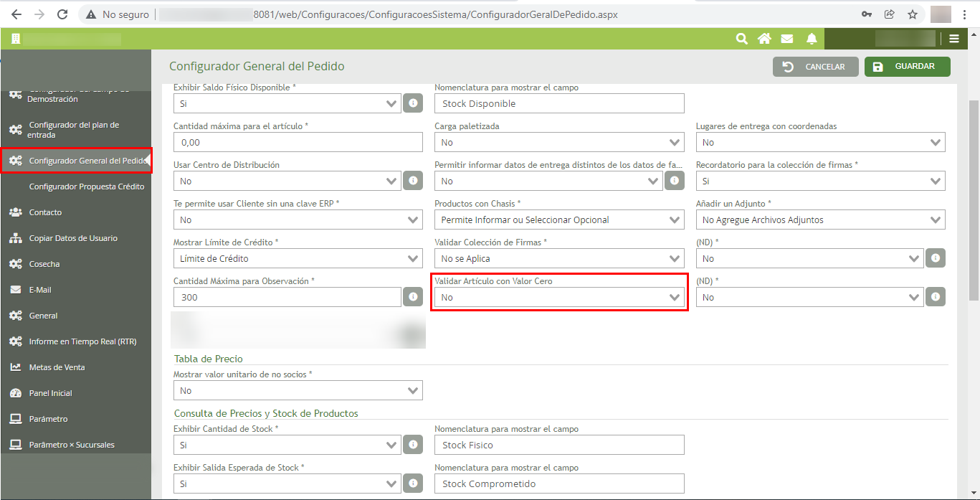Bookmark this page with the star icon

coord(912,14)
